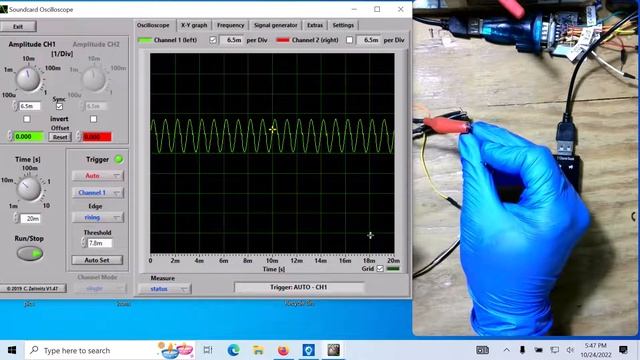Toggle the Sync checkbox
The width and height of the screenshot is (640, 360).
click(x=59, y=107)
